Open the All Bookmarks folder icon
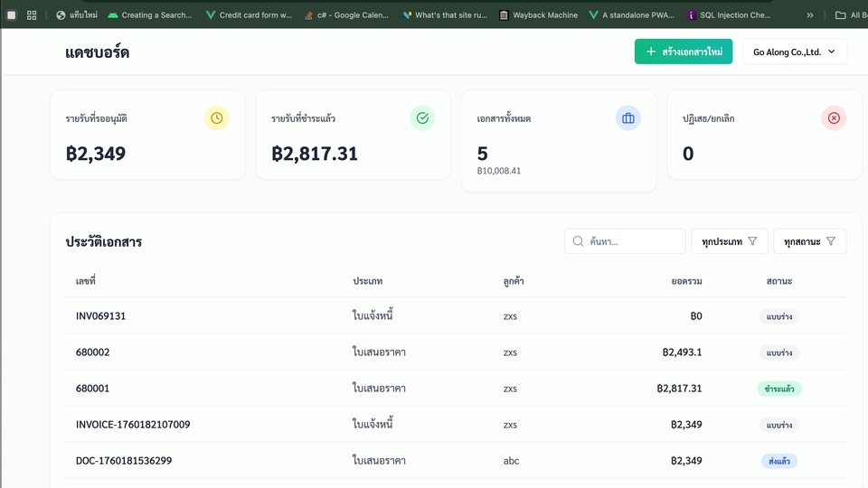The width and height of the screenshot is (868, 488). click(841, 15)
